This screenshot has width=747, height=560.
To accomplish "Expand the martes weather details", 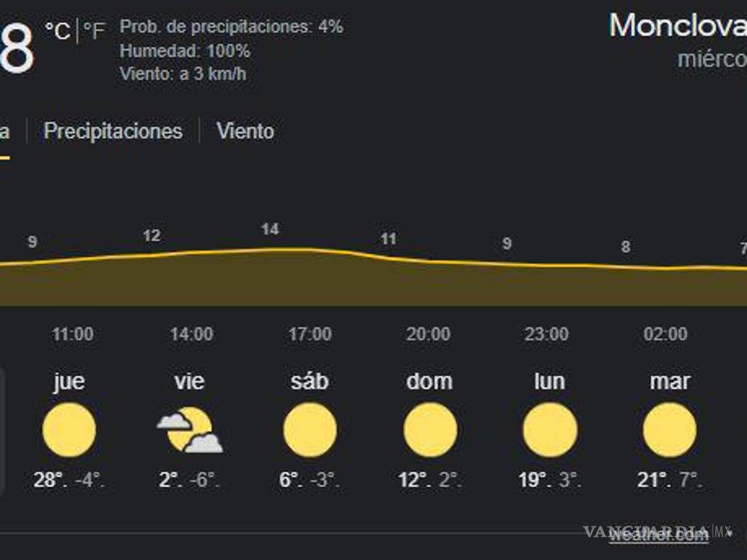I will 669,381.
